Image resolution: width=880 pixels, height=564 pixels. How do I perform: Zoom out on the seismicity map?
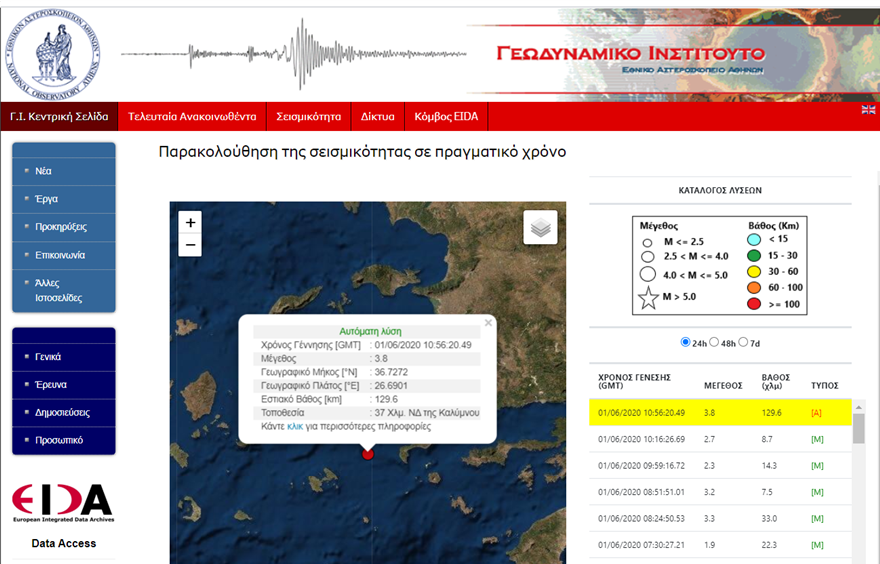pos(191,245)
